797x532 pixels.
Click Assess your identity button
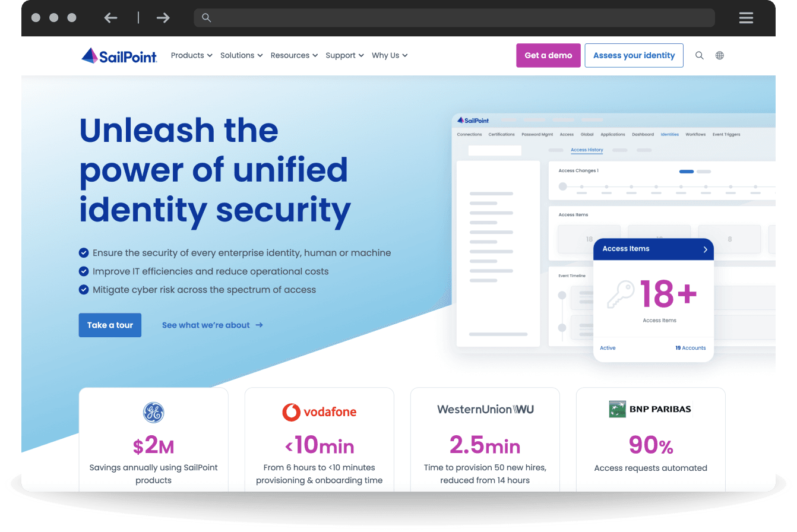click(x=634, y=55)
